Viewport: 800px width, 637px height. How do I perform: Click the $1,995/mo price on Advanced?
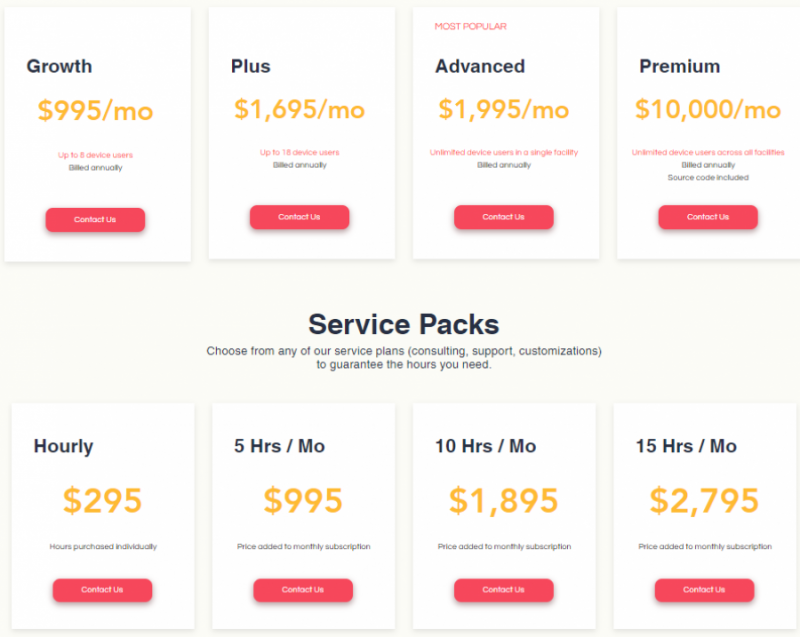[x=504, y=109]
